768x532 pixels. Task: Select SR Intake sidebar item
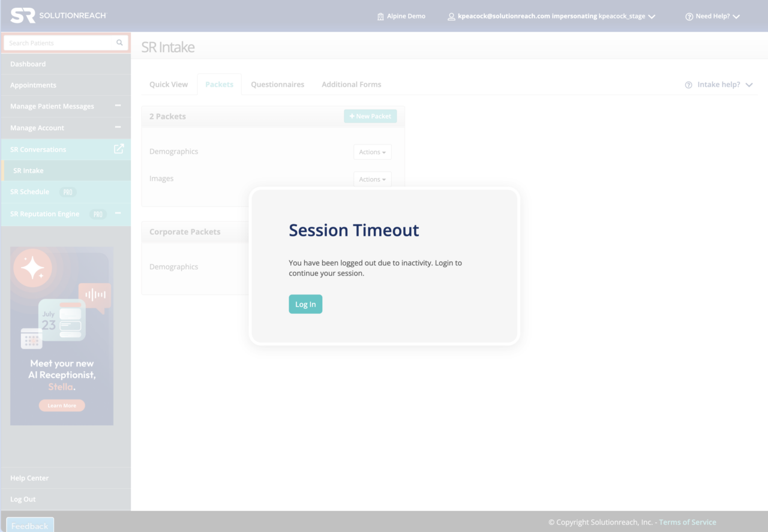pos(65,170)
